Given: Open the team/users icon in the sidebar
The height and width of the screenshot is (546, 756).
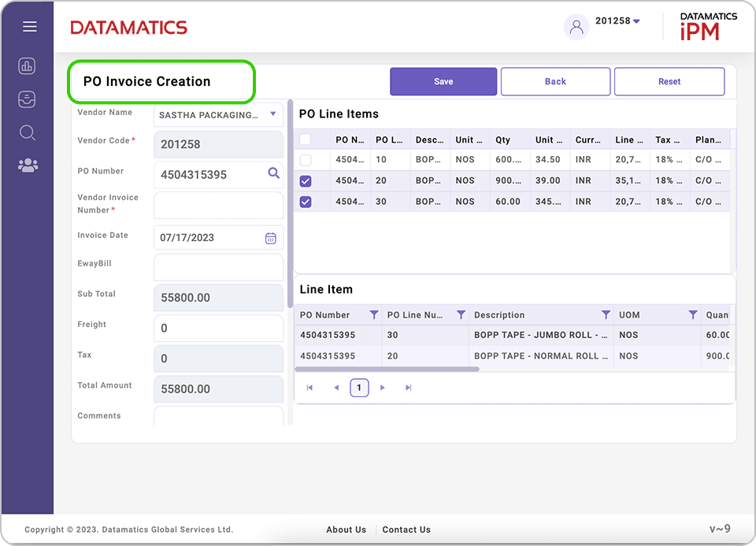Looking at the screenshot, I should pyautogui.click(x=27, y=165).
